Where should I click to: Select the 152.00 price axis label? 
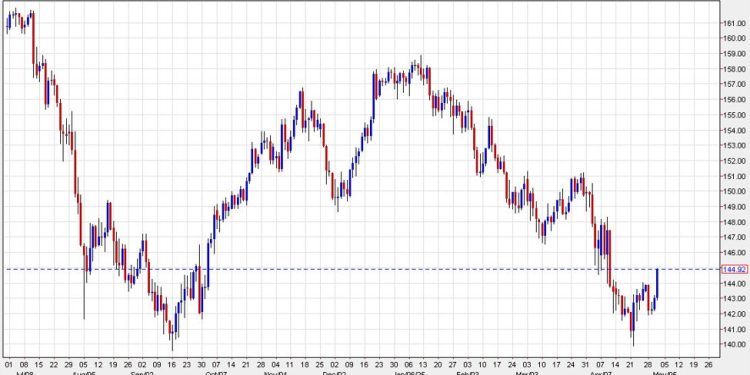(x=734, y=160)
